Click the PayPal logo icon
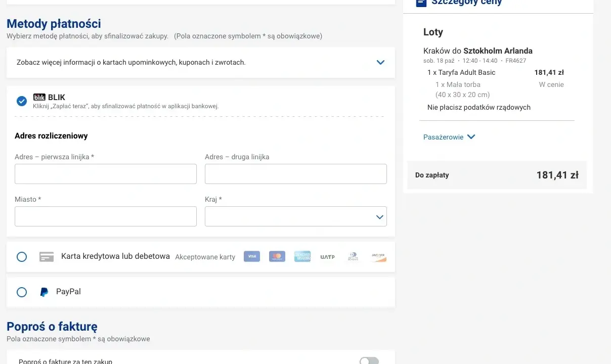Viewport: 611px width, 364px height. [45, 292]
